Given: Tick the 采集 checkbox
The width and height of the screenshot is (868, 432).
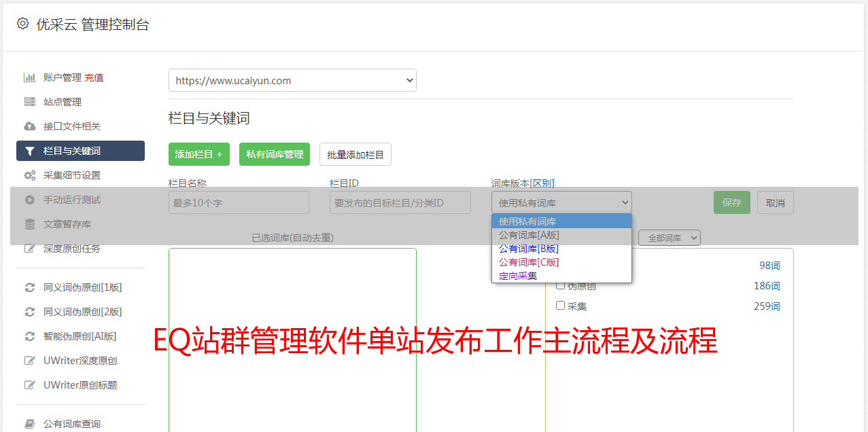Looking at the screenshot, I should click(x=561, y=306).
